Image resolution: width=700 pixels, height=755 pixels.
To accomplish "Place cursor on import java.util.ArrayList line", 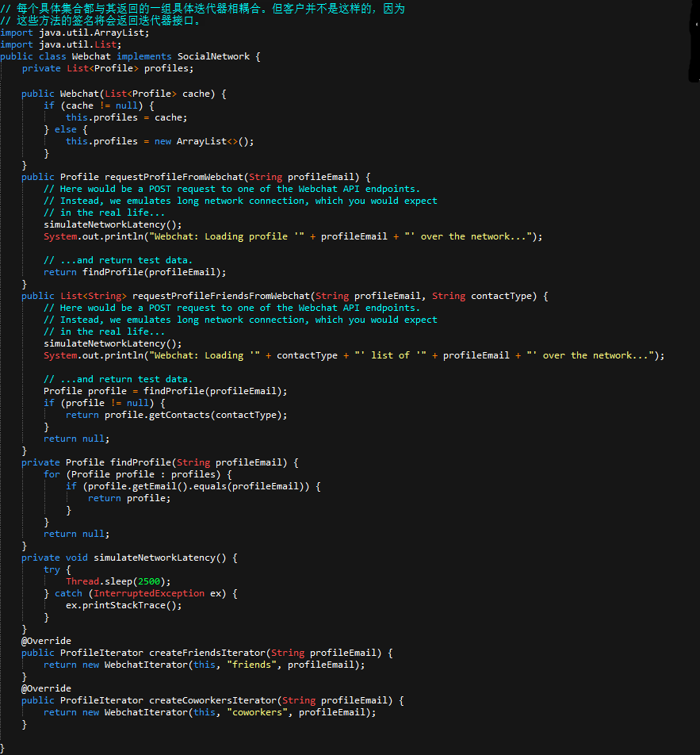I will (x=75, y=33).
